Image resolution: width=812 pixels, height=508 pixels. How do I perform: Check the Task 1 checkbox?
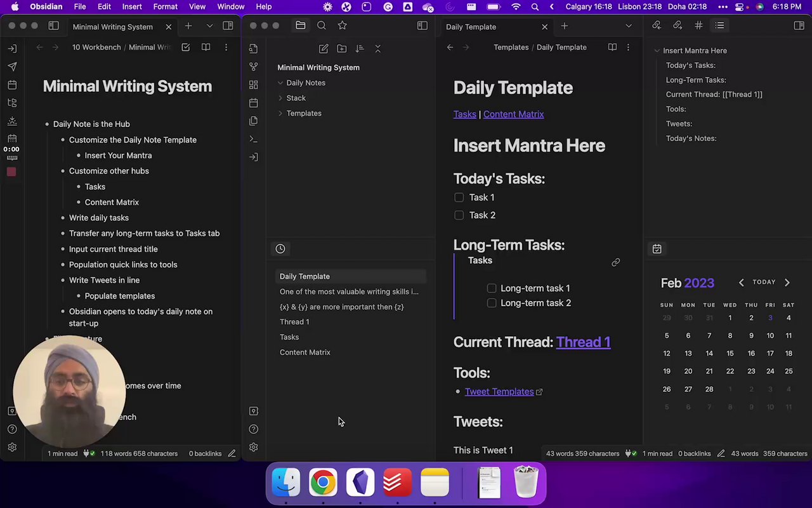click(x=459, y=197)
